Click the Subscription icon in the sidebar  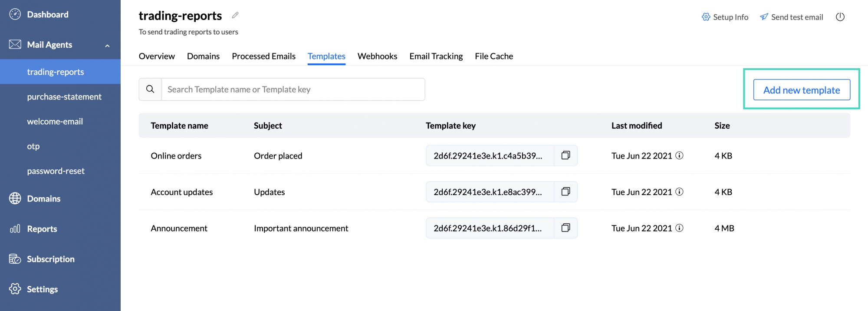click(14, 259)
